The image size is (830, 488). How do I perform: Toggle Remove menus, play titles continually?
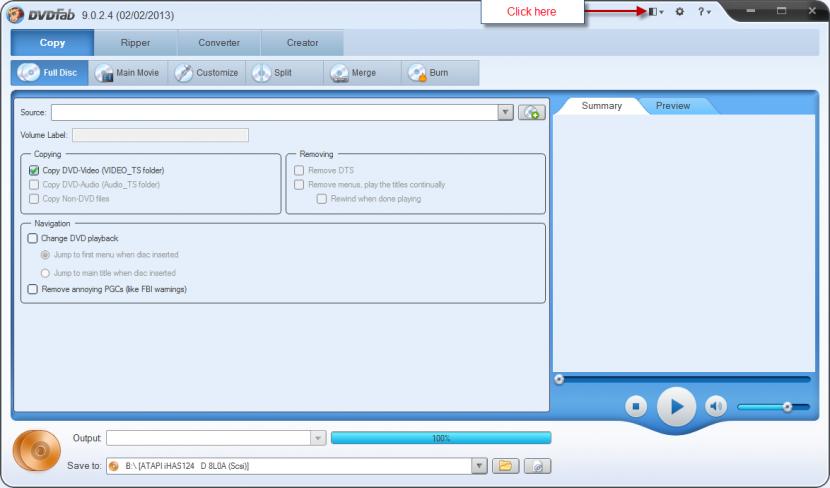click(299, 185)
